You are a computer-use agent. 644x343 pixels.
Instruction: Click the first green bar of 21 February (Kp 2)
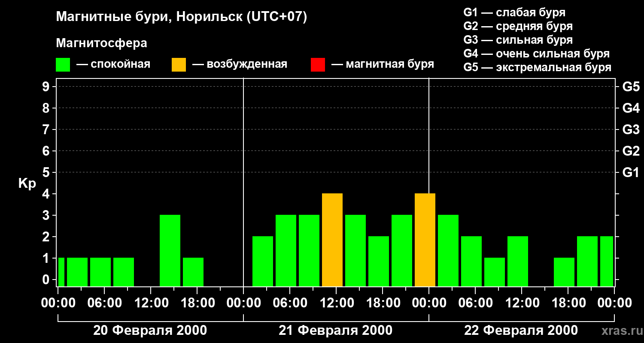click(263, 261)
